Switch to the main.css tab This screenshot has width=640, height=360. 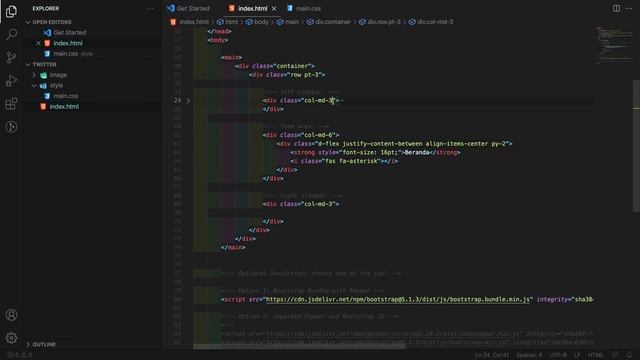pos(304,8)
